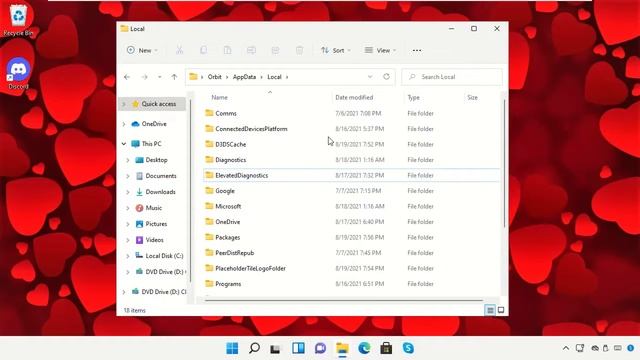Image resolution: width=640 pixels, height=360 pixels.
Task: Sort by Date modified column header
Action: coord(354,98)
